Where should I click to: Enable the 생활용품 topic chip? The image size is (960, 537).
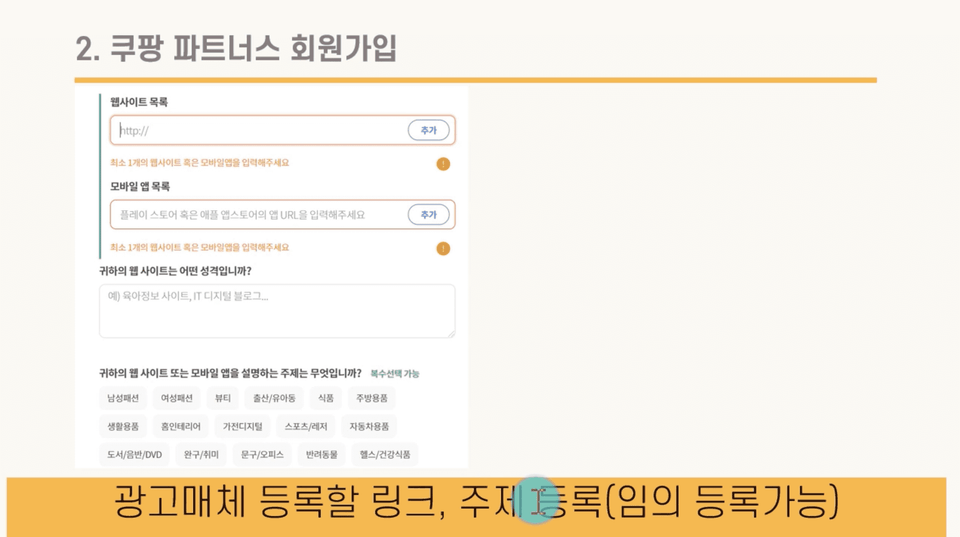(123, 426)
